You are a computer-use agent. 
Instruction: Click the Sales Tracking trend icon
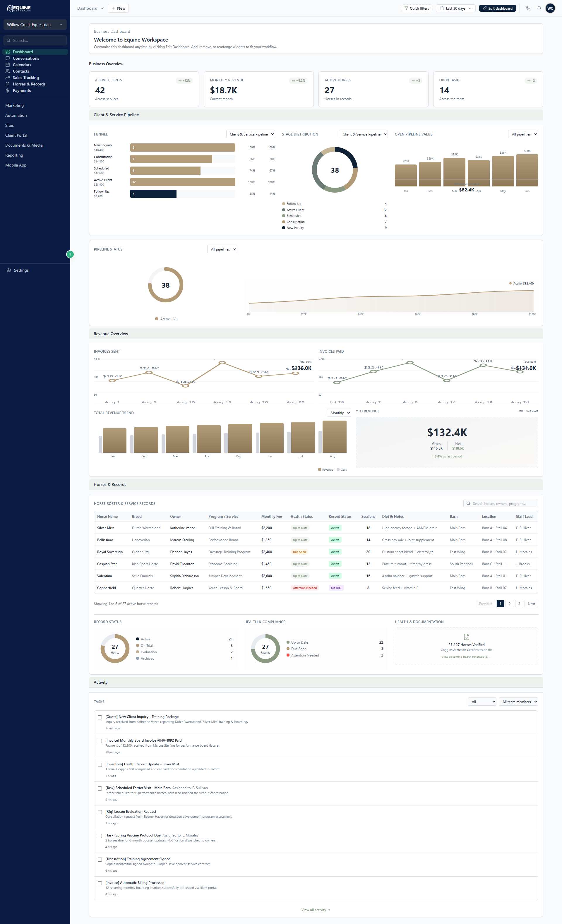pyautogui.click(x=8, y=78)
